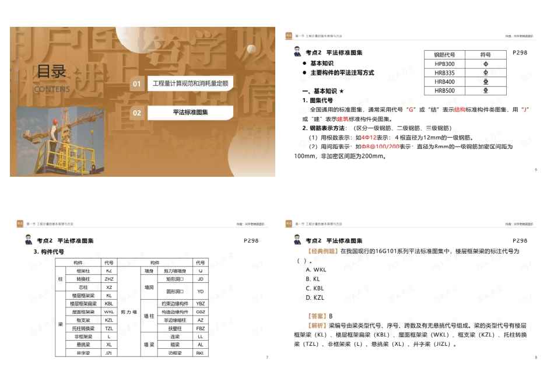Click the orange logo icon in slide 7 header
Viewport: 554px width, 392px height.
pos(19,222)
